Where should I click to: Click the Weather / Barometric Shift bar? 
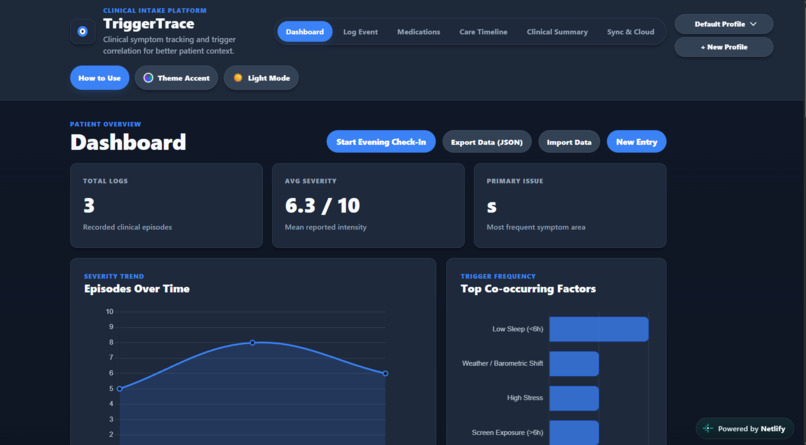click(574, 363)
